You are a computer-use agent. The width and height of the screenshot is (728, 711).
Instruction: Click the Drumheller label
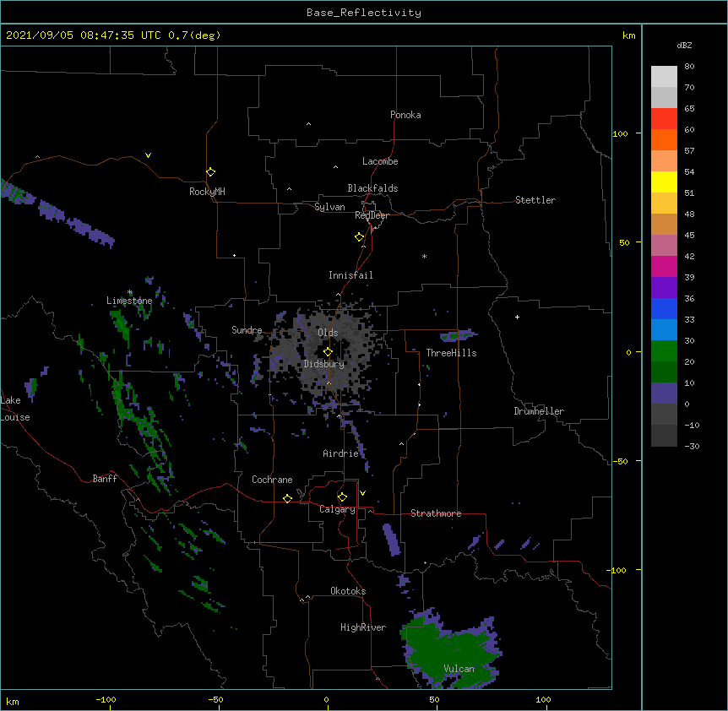click(539, 411)
